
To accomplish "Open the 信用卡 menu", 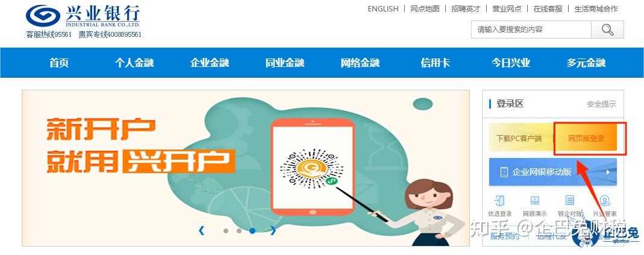I will 436,63.
